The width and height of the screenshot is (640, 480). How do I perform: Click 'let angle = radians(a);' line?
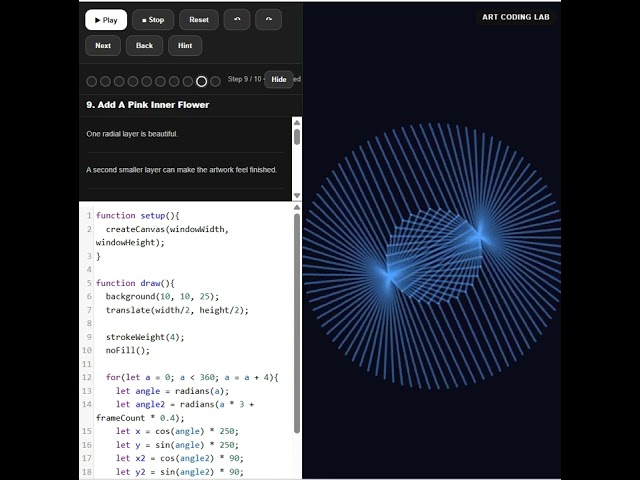(172, 391)
